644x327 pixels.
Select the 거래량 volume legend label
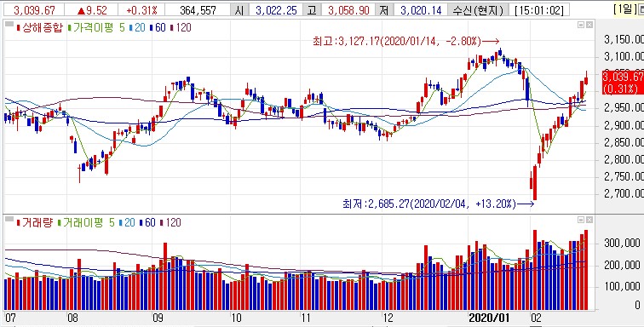(37, 222)
